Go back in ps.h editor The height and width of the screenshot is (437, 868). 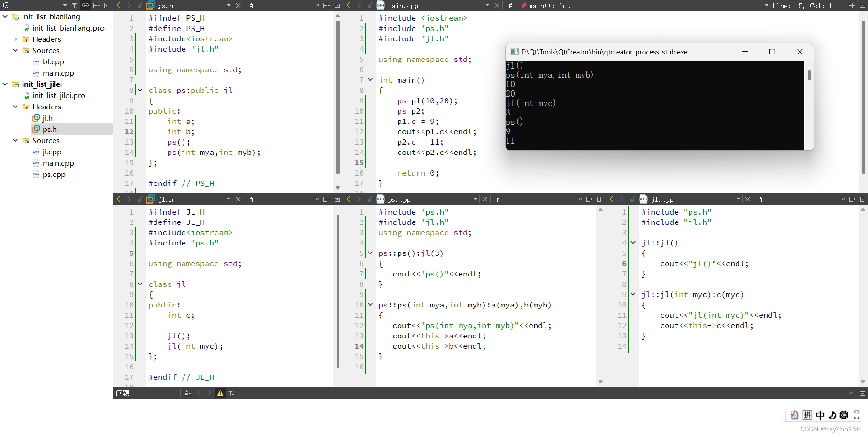coord(118,5)
